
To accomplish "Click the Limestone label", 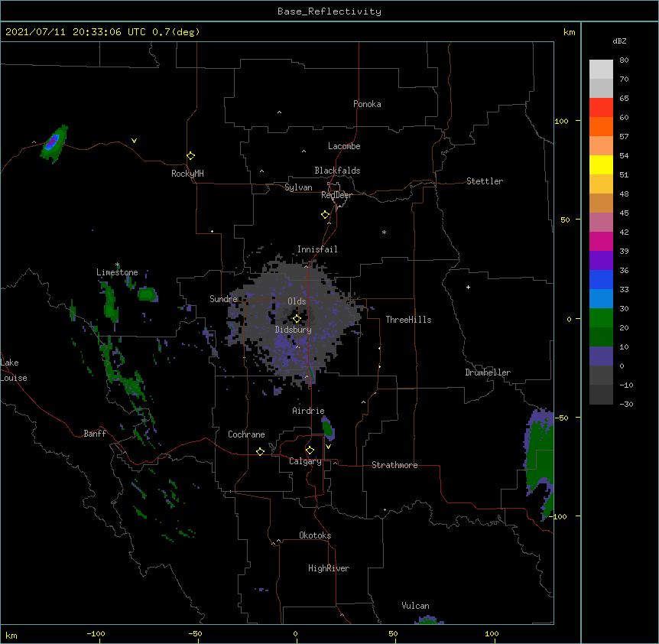I will (117, 272).
